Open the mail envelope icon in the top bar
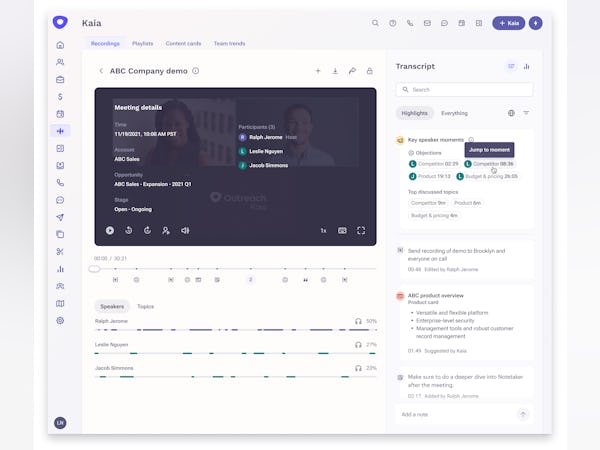Screen dimensions: 600x450 (x=427, y=23)
